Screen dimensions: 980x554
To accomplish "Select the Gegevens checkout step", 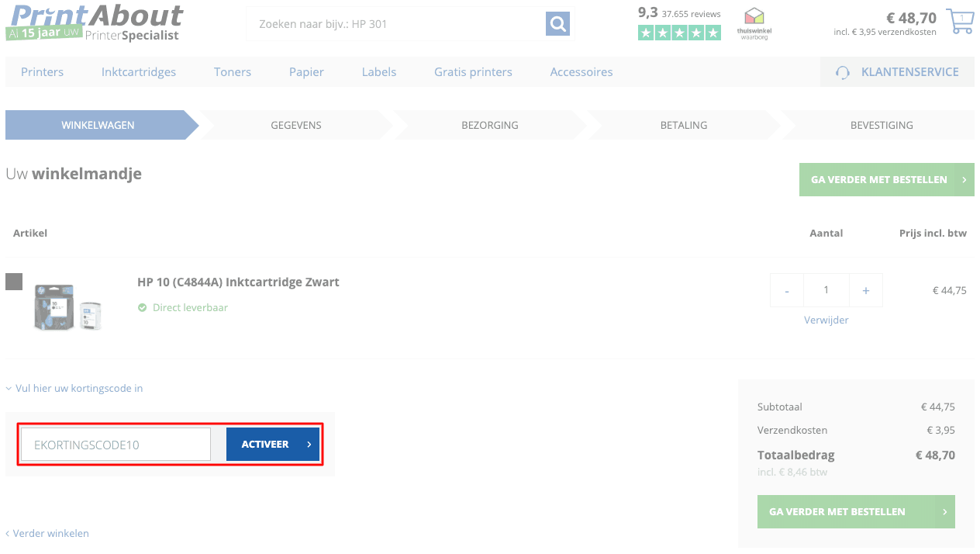I will [296, 125].
